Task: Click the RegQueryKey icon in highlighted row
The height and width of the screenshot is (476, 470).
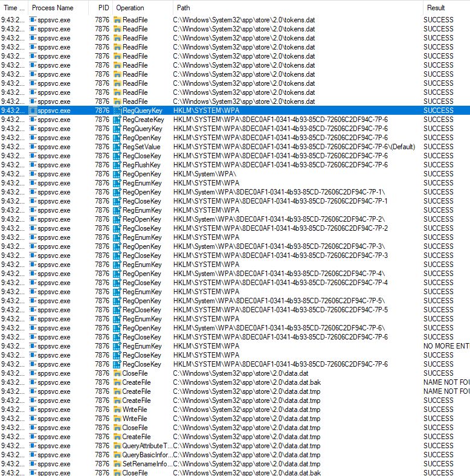Action: point(117,111)
